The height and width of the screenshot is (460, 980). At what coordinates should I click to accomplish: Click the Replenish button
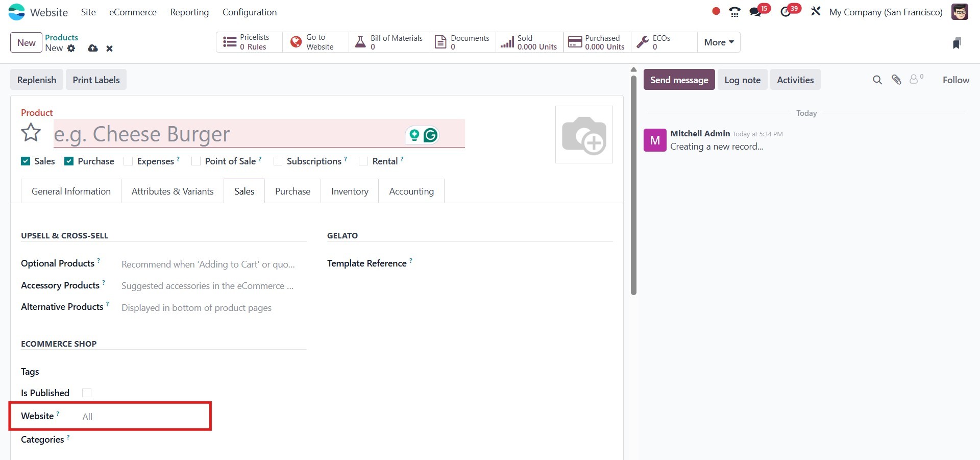(37, 80)
